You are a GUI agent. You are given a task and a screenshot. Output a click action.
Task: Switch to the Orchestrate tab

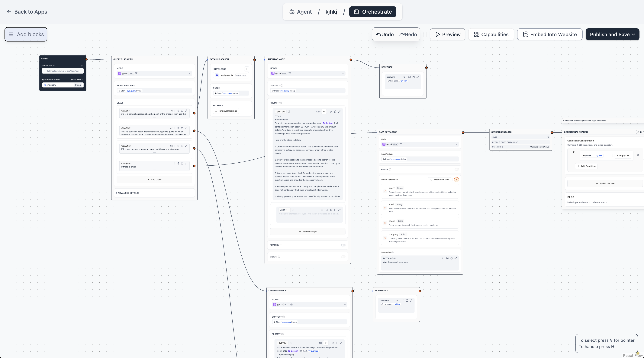point(372,12)
